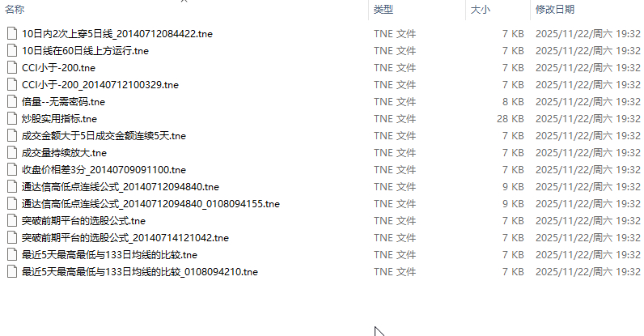Viewport: 644px width, 336px height.
Task: Sort list by 修改日期 column
Action: [554, 10]
